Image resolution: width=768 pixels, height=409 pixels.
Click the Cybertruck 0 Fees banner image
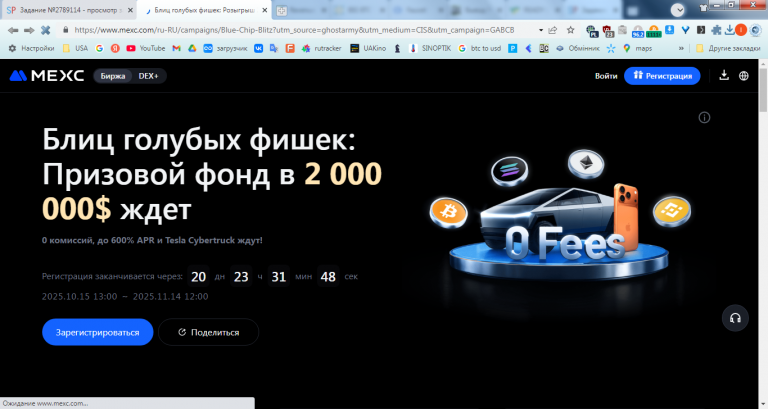click(x=560, y=218)
